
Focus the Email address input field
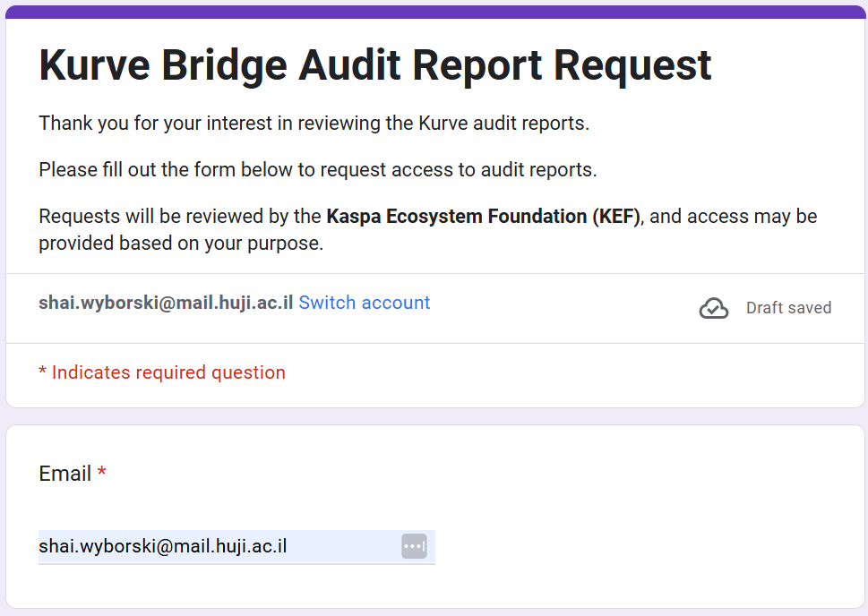coord(215,546)
